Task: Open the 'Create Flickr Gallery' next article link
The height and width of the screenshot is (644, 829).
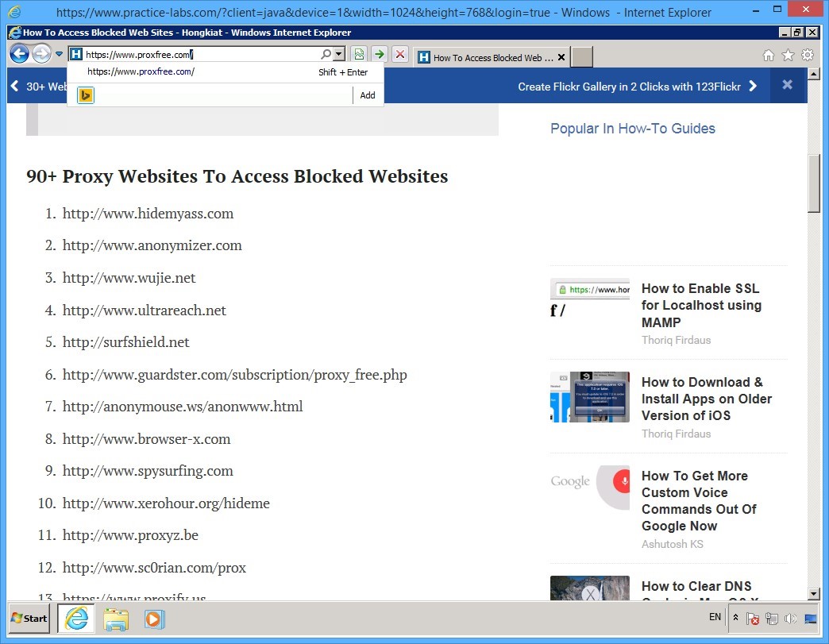Action: [x=637, y=87]
